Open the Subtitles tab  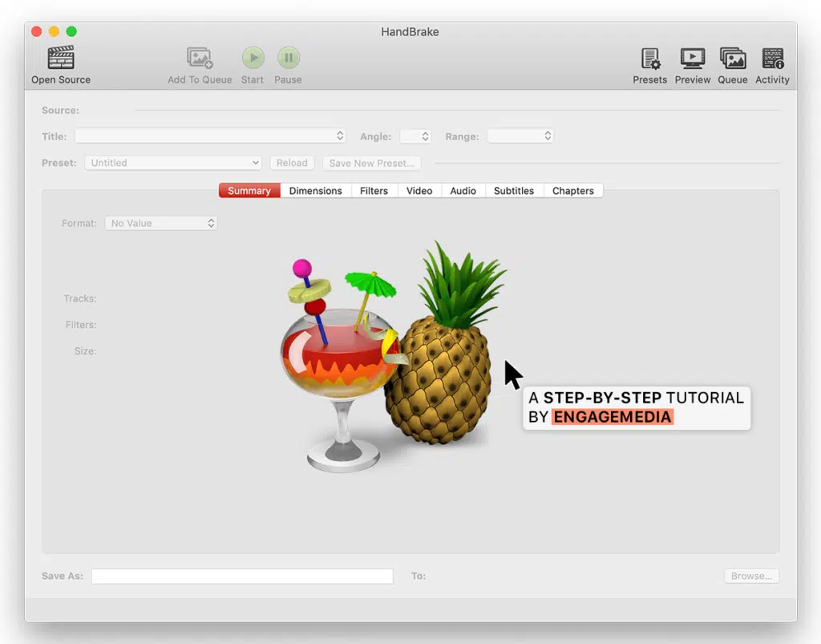click(x=513, y=191)
